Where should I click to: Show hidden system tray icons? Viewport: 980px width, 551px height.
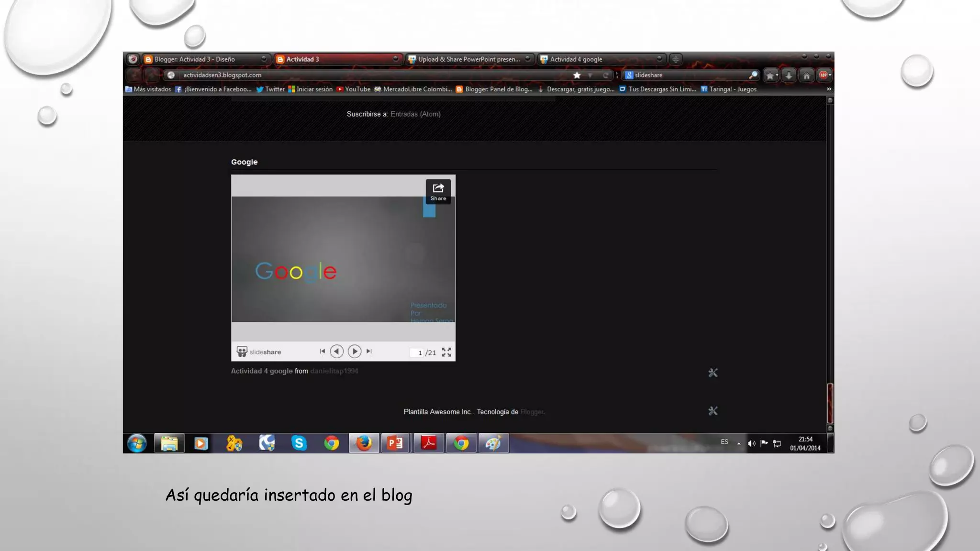click(739, 444)
